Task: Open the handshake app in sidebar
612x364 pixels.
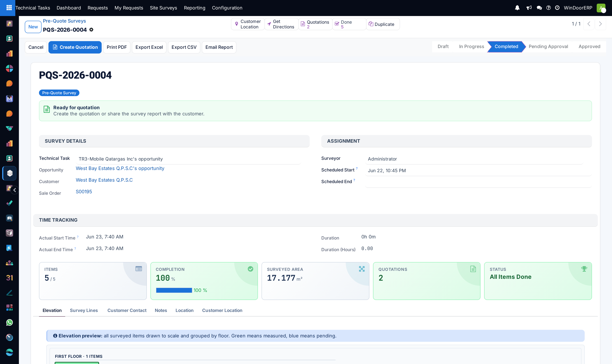Action: 9,128
